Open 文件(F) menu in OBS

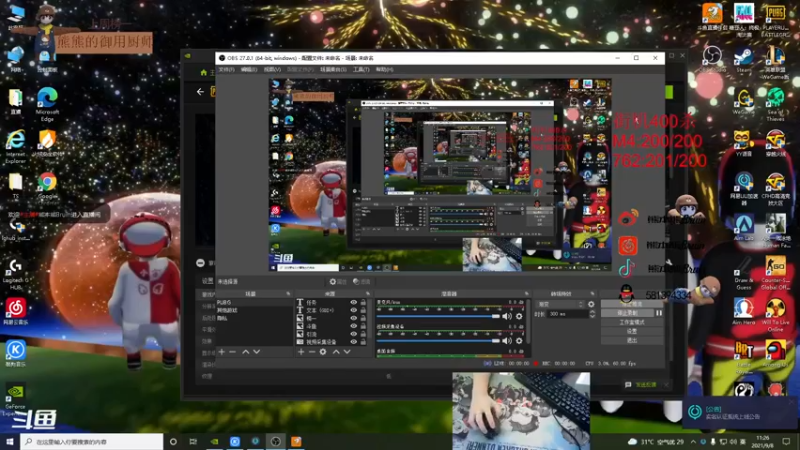click(226, 69)
